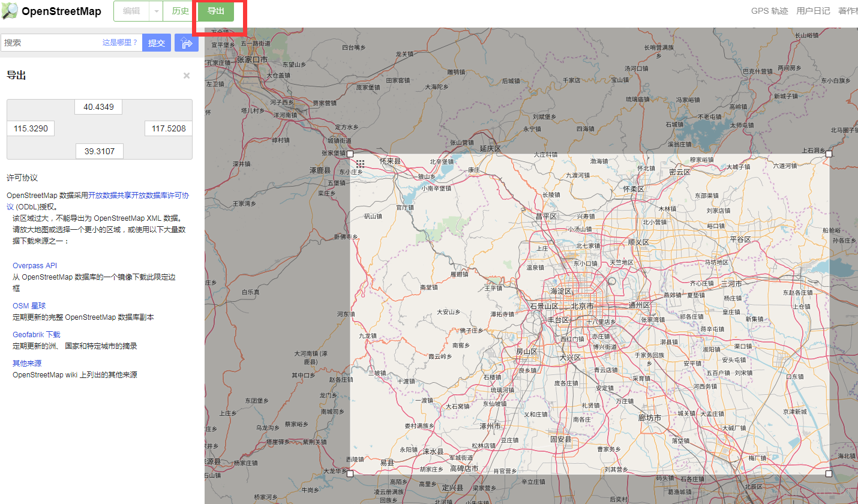Edit the north latitude 40.4349 field
Image resolution: width=858 pixels, height=504 pixels.
98,107
